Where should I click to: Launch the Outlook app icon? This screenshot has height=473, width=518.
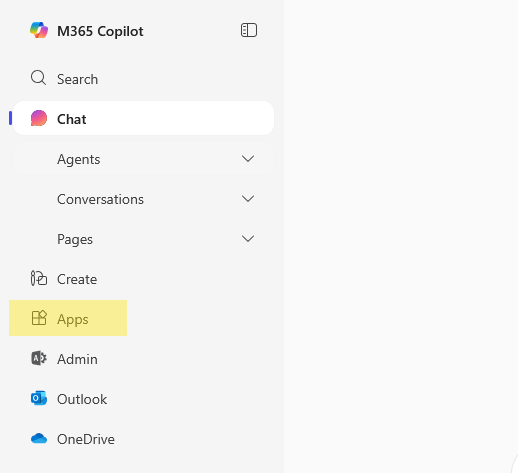click(x=39, y=398)
